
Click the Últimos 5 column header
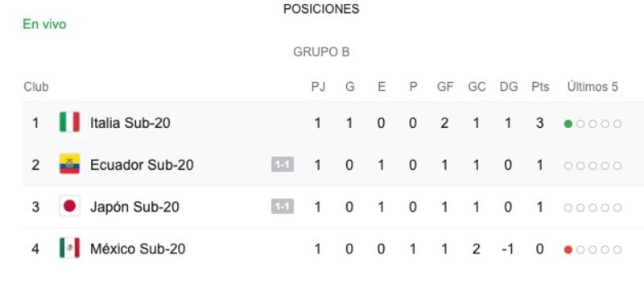coord(592,87)
